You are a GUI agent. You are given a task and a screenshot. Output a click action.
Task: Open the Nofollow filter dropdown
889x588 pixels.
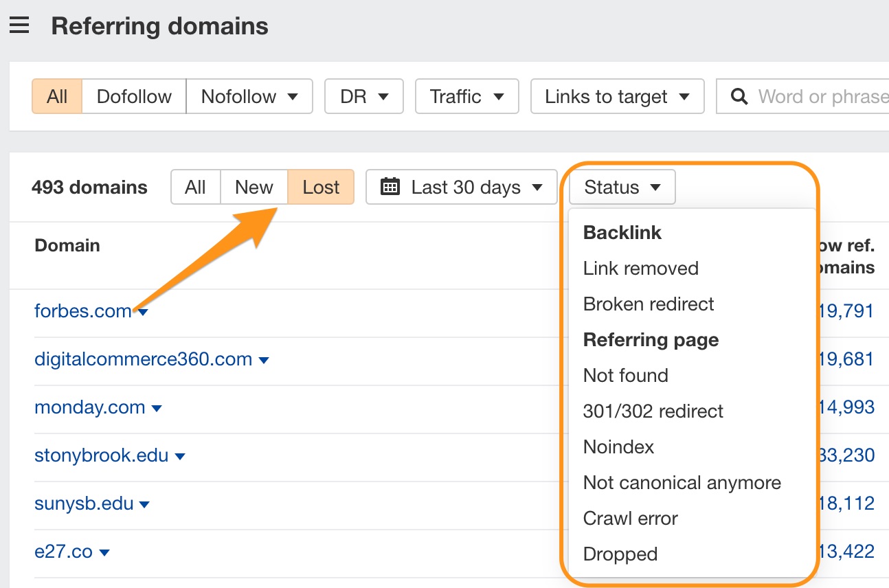(249, 96)
